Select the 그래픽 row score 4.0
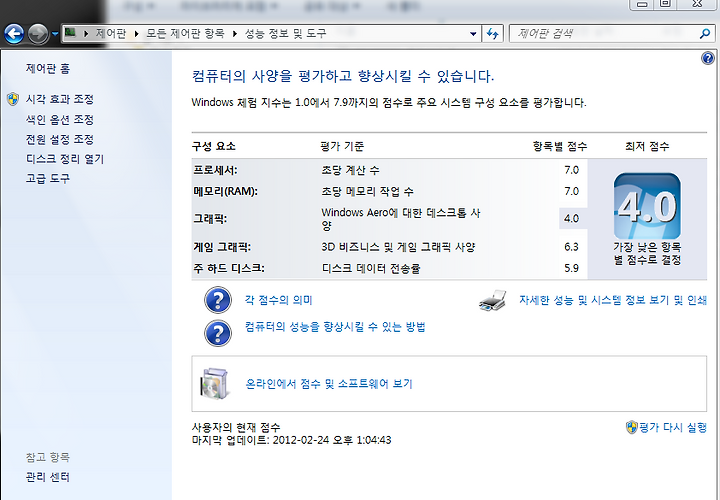720x500 pixels. (x=571, y=219)
